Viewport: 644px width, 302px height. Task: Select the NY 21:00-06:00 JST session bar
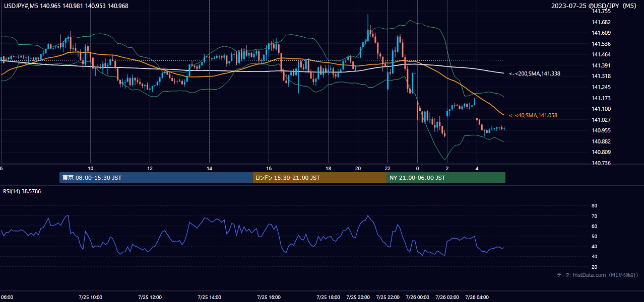[446, 178]
